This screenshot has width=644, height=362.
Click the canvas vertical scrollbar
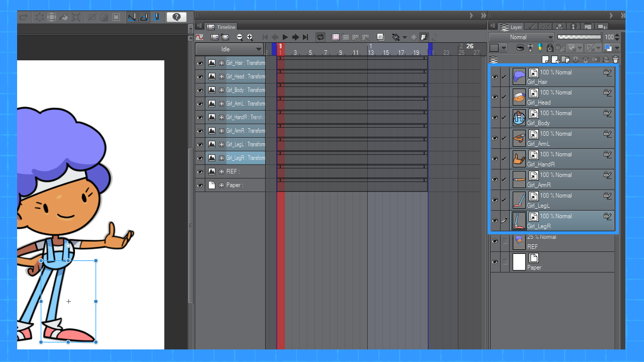(x=191, y=226)
